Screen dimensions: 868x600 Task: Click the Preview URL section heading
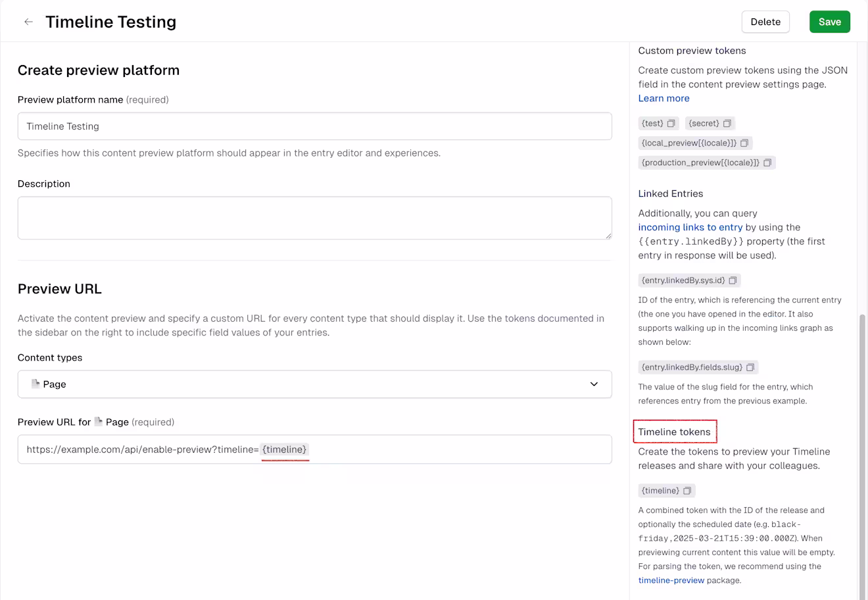[60, 289]
